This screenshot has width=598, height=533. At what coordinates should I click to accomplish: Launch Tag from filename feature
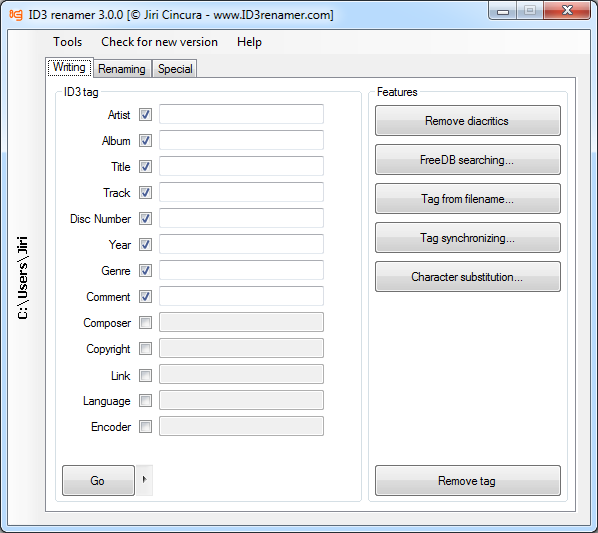[x=468, y=199]
